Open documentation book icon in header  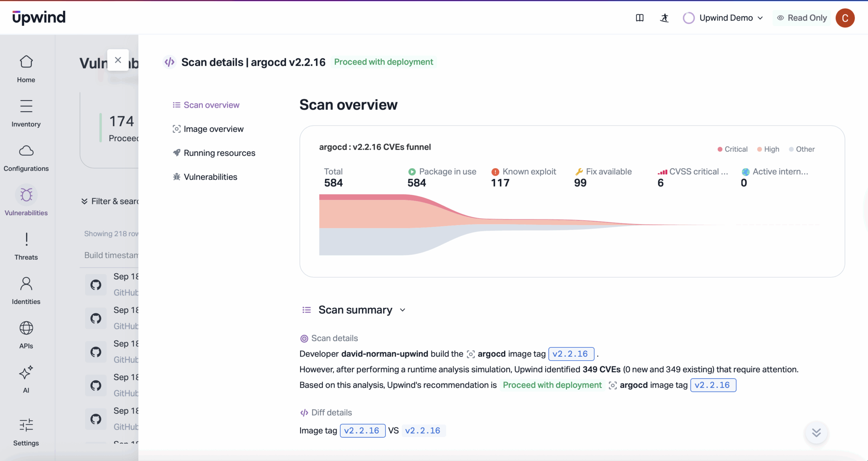pyautogui.click(x=640, y=18)
